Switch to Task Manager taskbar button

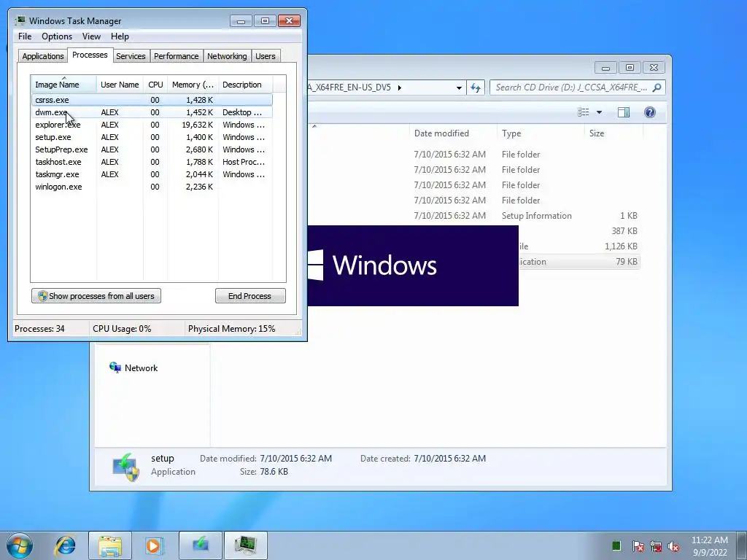pyautogui.click(x=245, y=545)
